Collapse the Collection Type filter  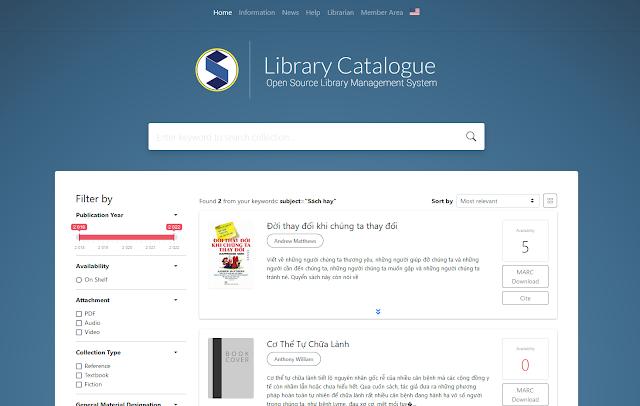(x=176, y=353)
